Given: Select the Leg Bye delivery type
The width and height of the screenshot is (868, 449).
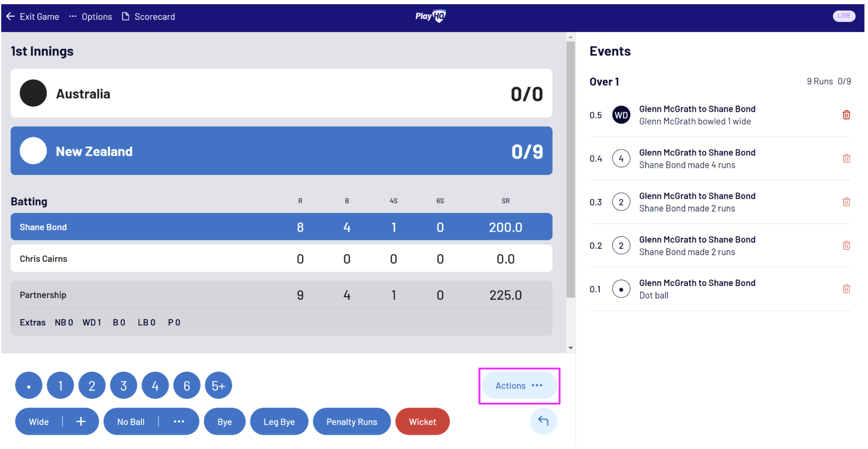Looking at the screenshot, I should (278, 422).
